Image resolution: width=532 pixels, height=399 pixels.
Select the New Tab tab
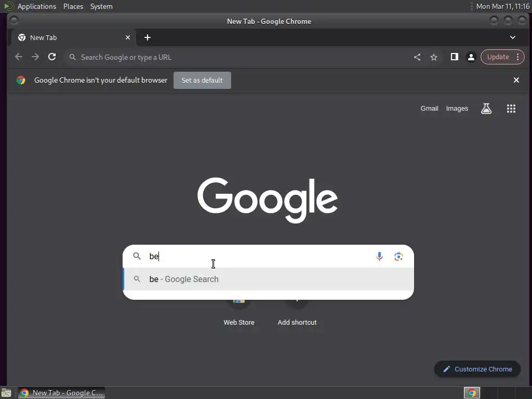tap(74, 37)
